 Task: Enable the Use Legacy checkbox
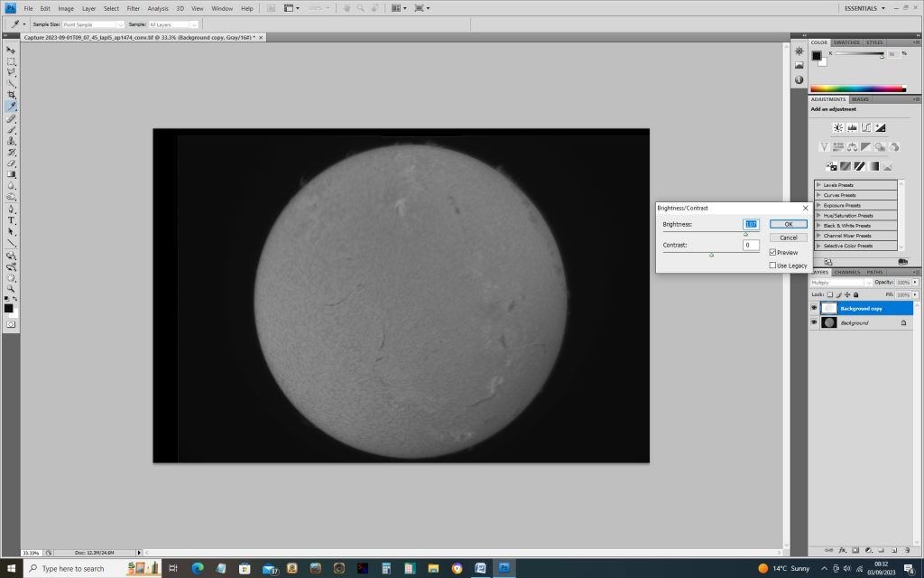[772, 266]
